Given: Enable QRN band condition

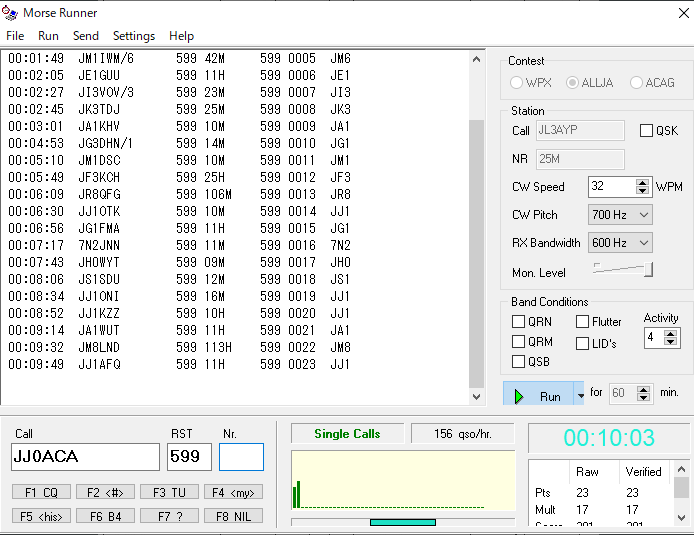Looking at the screenshot, I should tap(518, 321).
